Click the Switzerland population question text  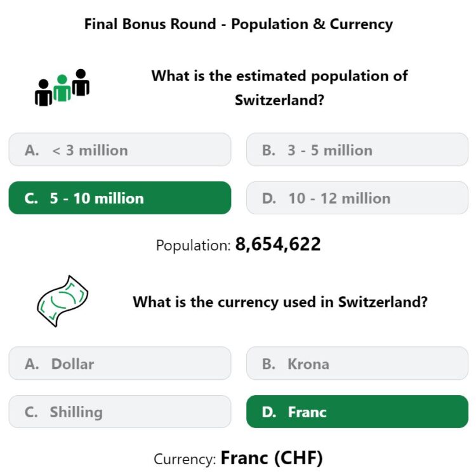tap(280, 88)
